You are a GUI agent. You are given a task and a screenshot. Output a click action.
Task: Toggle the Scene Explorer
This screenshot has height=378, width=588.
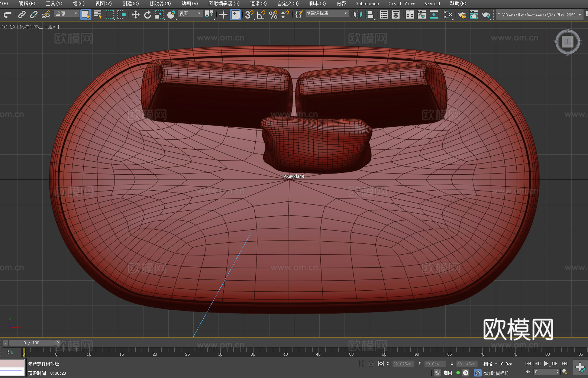[x=384, y=14]
